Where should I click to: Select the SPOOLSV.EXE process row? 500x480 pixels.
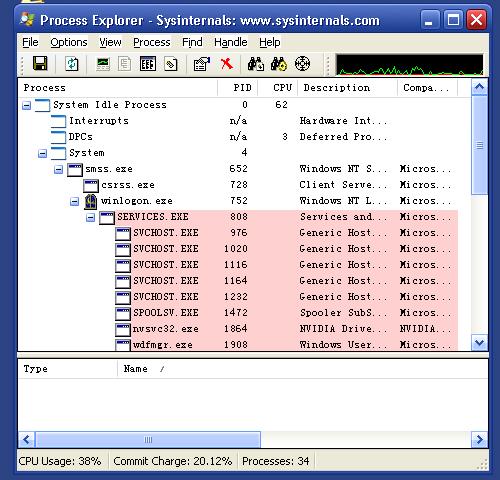(x=238, y=313)
